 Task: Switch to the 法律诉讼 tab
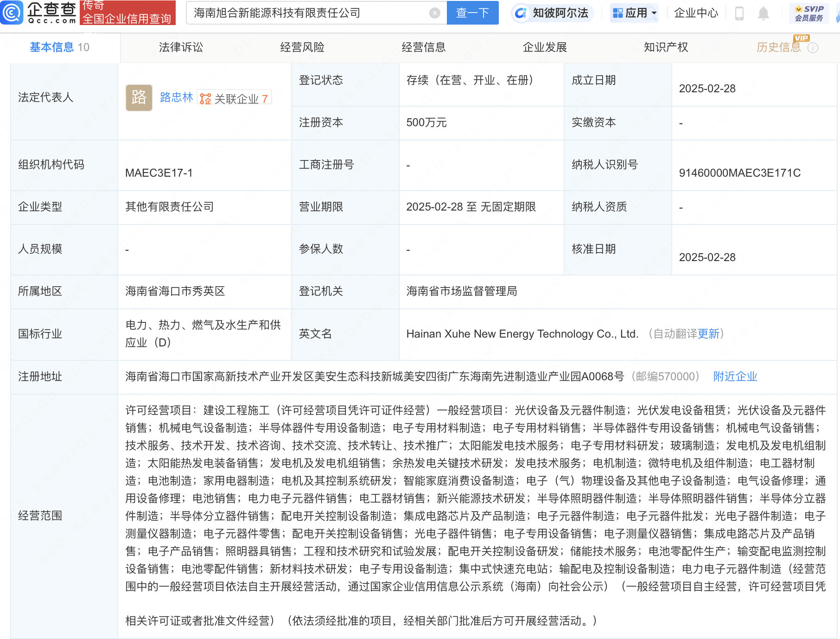181,47
